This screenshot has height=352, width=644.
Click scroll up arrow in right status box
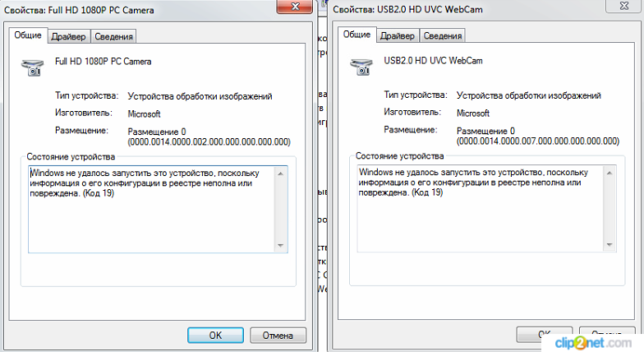pyautogui.click(x=609, y=173)
